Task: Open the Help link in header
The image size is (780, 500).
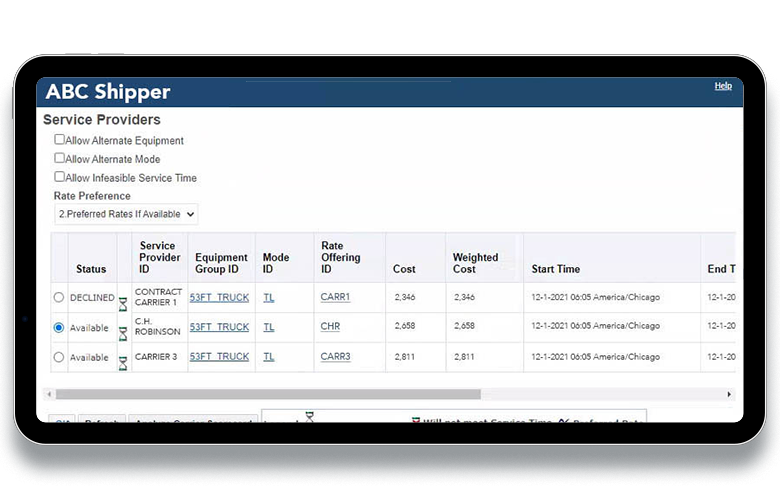Action: 722,87
